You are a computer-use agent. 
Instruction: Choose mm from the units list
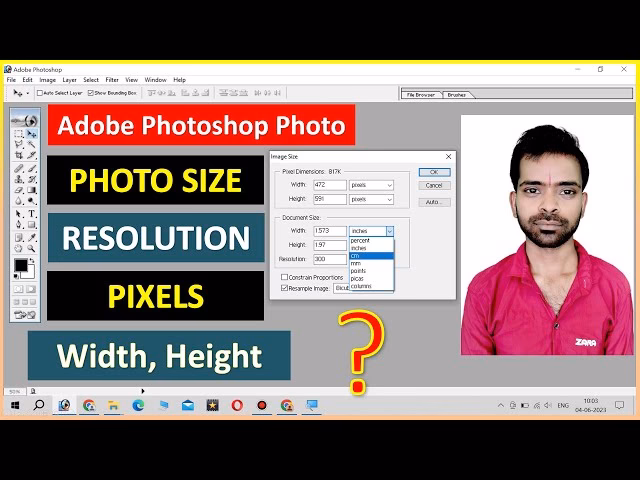[371, 263]
